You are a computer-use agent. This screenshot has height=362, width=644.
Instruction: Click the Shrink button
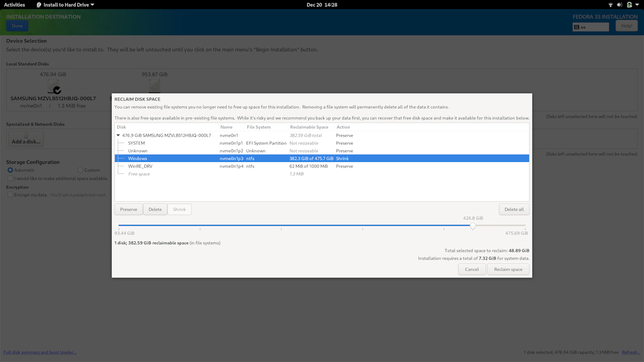click(179, 209)
